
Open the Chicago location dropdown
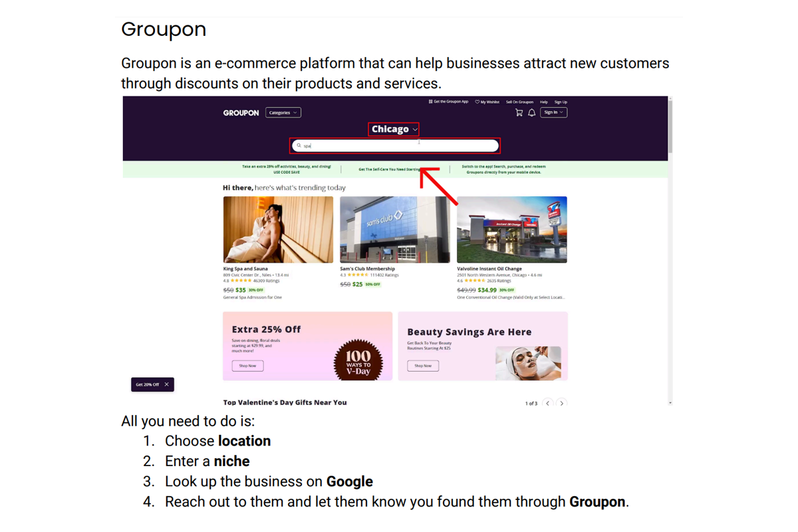tap(394, 129)
